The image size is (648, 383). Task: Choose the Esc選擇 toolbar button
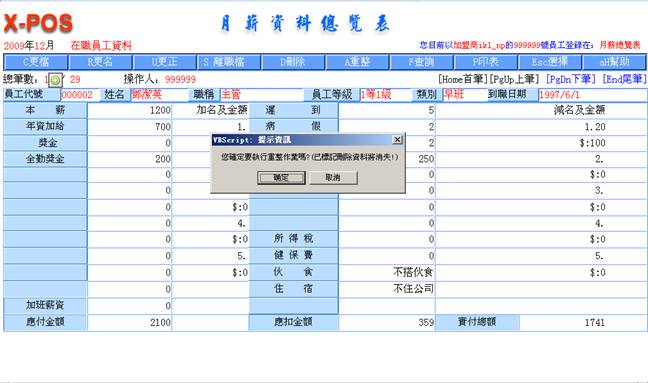[550, 62]
